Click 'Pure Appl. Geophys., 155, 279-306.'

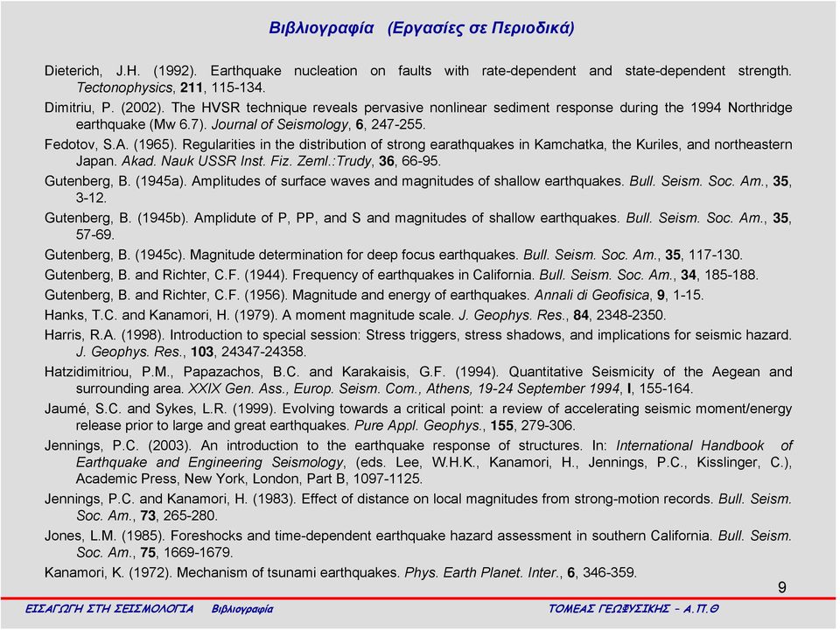coord(465,426)
